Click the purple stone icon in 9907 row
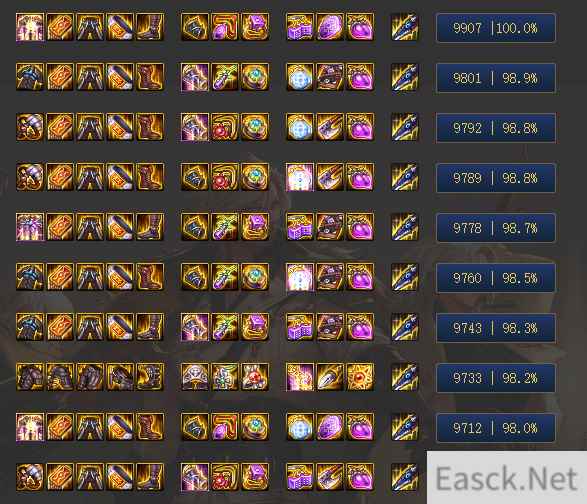Viewport: 587px width, 504px height. [330, 27]
